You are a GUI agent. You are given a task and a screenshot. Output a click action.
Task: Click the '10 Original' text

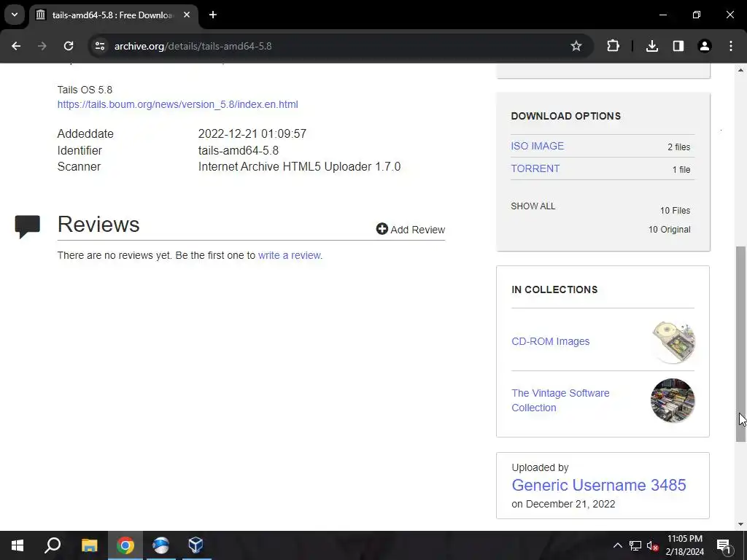click(x=669, y=230)
